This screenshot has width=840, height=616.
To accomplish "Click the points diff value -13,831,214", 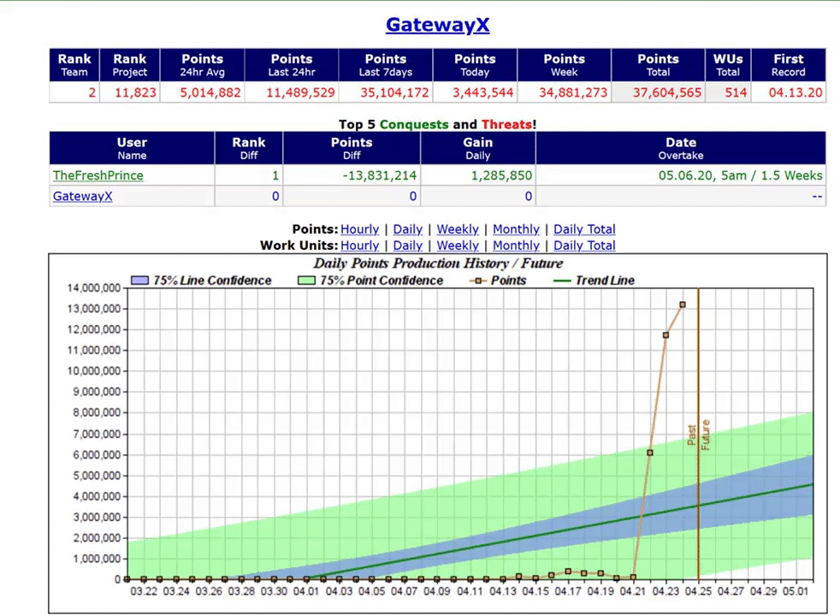I will tap(380, 175).
